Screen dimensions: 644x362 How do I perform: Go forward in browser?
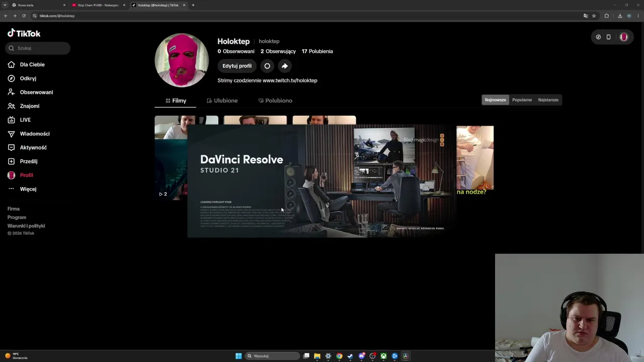coord(15,16)
